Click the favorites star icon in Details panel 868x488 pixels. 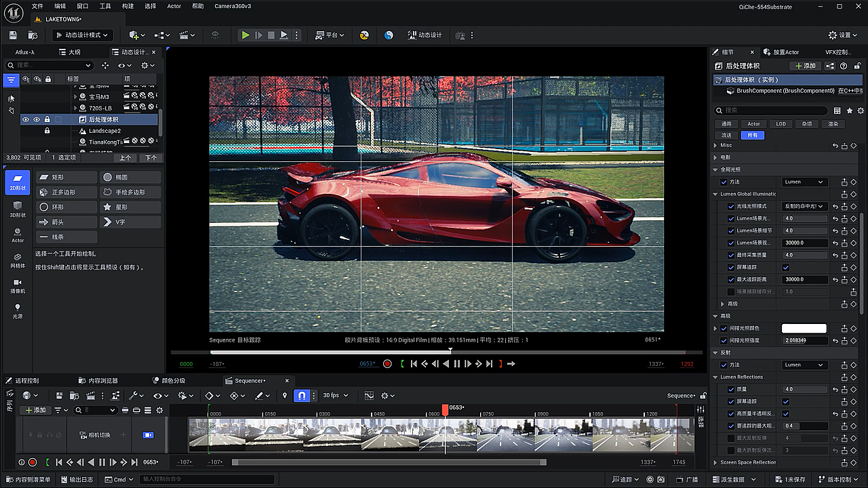[x=849, y=110]
